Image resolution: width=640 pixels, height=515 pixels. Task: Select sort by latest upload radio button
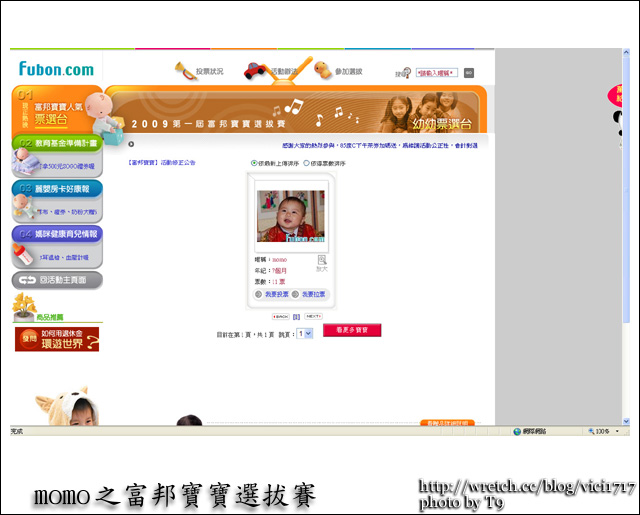pyautogui.click(x=254, y=163)
